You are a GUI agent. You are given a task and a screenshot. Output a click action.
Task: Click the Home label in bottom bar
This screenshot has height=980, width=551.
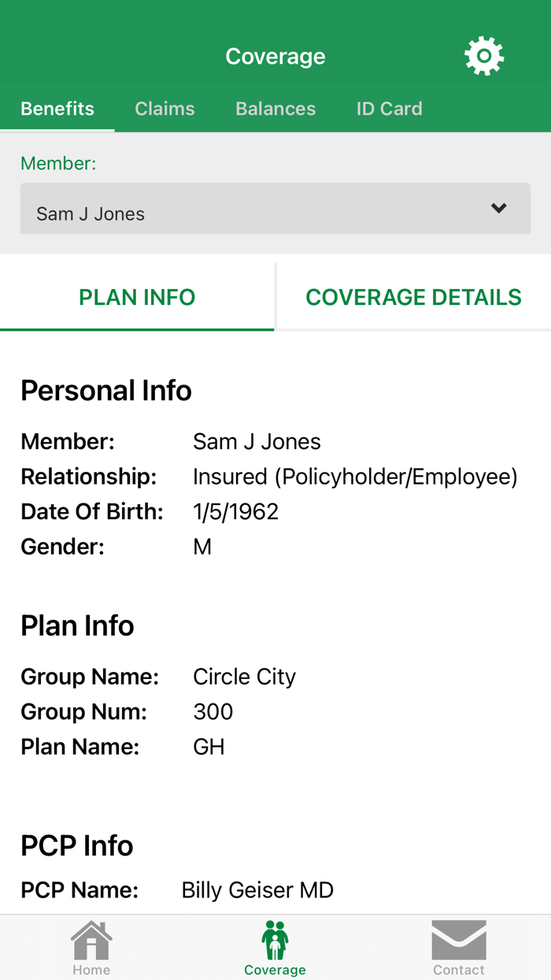tap(91, 970)
